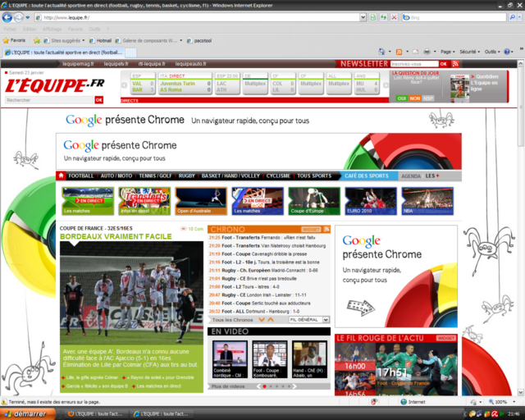The image size is (525, 420).
Task: Click the blue help question mark icon
Action: [507, 52]
